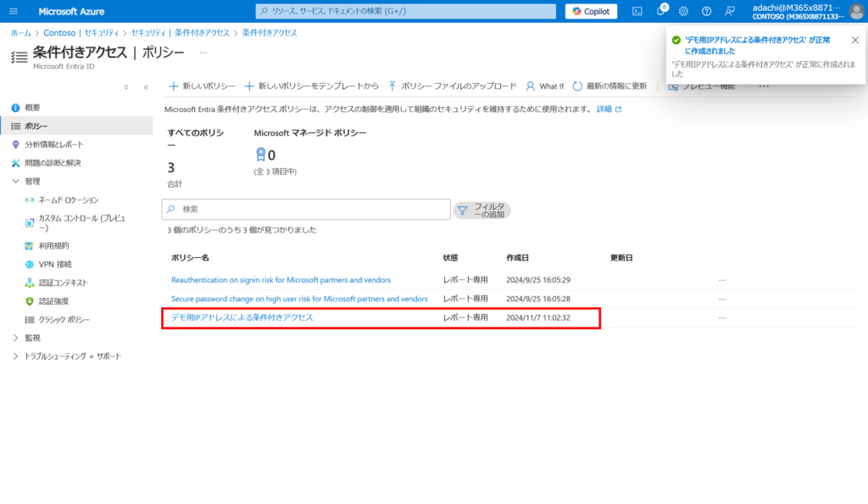The height and width of the screenshot is (504, 868).
Task: Click the sidebar expand/collapse arrows icon
Action: 126,87
